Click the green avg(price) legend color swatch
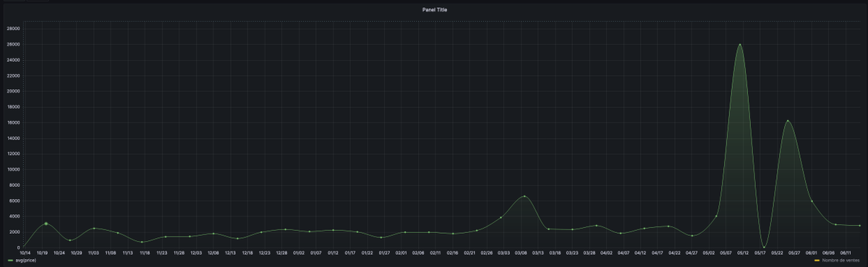The width and height of the screenshot is (868, 267). pos(9,260)
